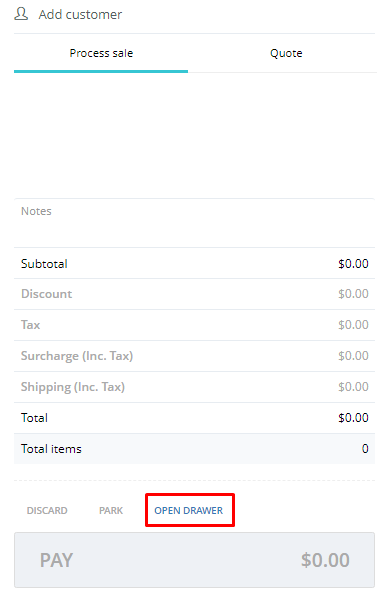390x595 pixels.
Task: Park the current sale
Action: click(x=111, y=511)
